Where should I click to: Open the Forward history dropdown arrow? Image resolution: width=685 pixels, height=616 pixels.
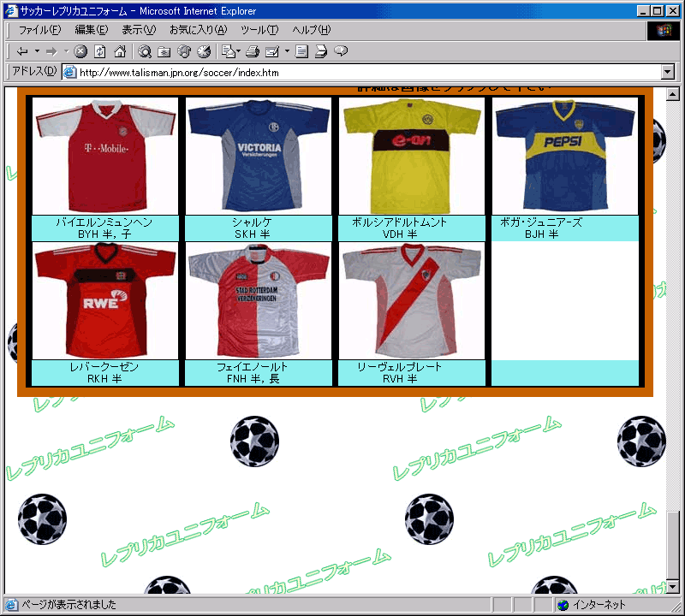67,51
